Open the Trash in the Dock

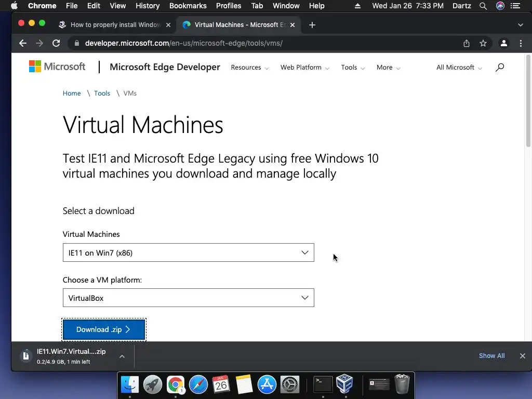(x=403, y=384)
